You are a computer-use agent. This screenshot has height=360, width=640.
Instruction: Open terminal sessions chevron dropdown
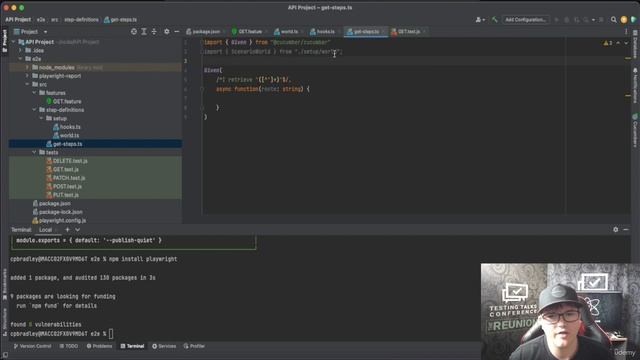tap(78, 230)
